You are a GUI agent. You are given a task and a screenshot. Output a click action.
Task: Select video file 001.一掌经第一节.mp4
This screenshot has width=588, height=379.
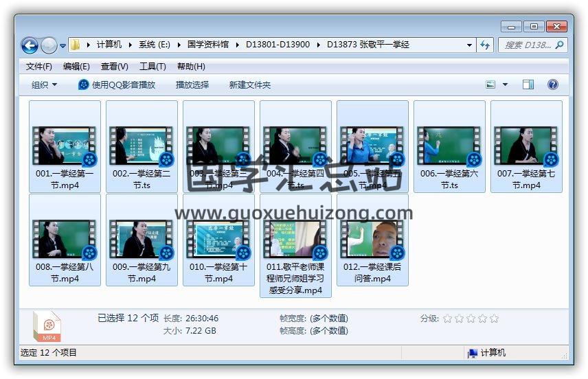pyautogui.click(x=65, y=146)
